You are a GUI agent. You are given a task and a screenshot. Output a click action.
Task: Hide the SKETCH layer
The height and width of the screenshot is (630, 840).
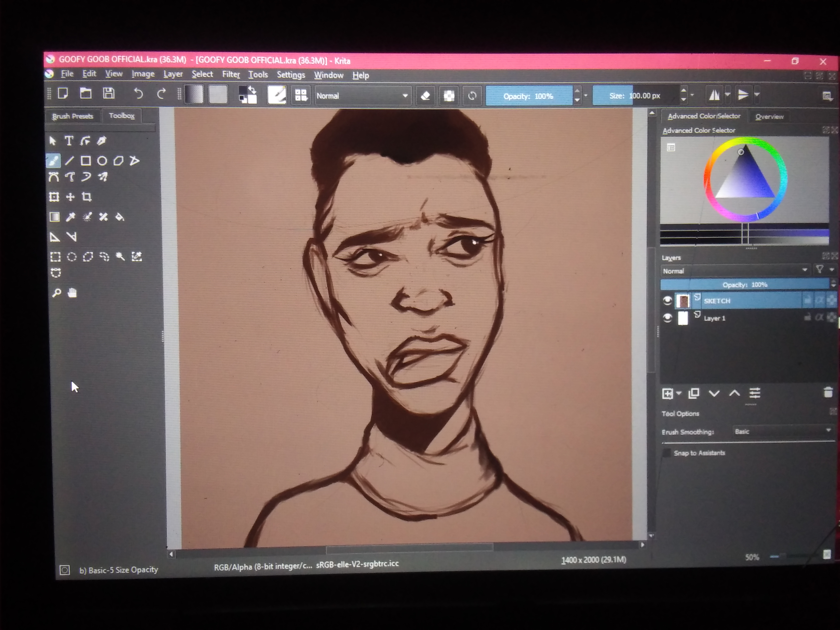[x=667, y=301]
